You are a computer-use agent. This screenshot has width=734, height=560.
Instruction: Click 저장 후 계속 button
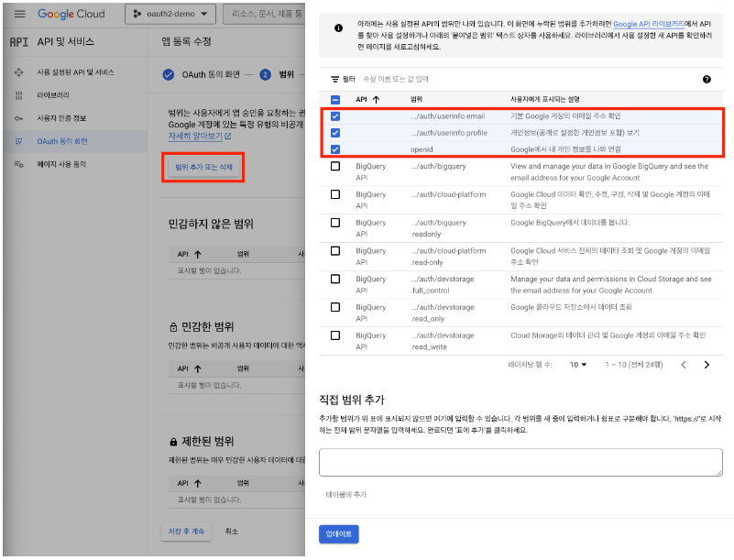186,532
